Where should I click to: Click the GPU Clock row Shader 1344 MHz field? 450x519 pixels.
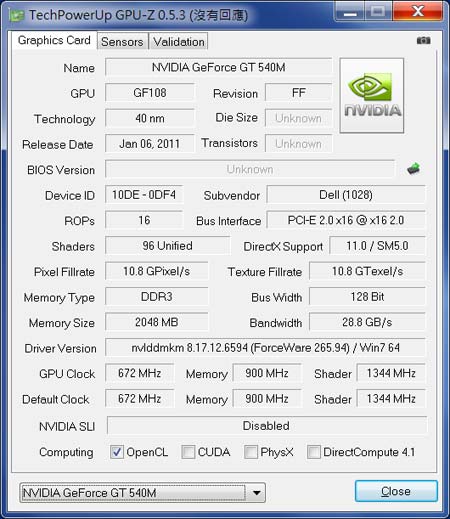tap(391, 373)
